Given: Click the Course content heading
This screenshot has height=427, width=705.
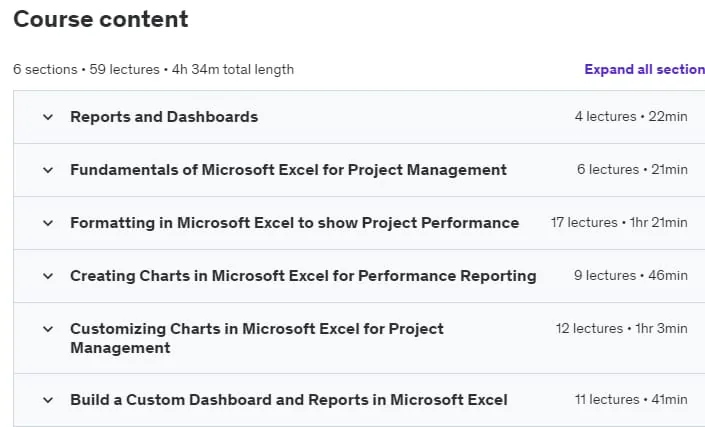Looking at the screenshot, I should tap(101, 19).
